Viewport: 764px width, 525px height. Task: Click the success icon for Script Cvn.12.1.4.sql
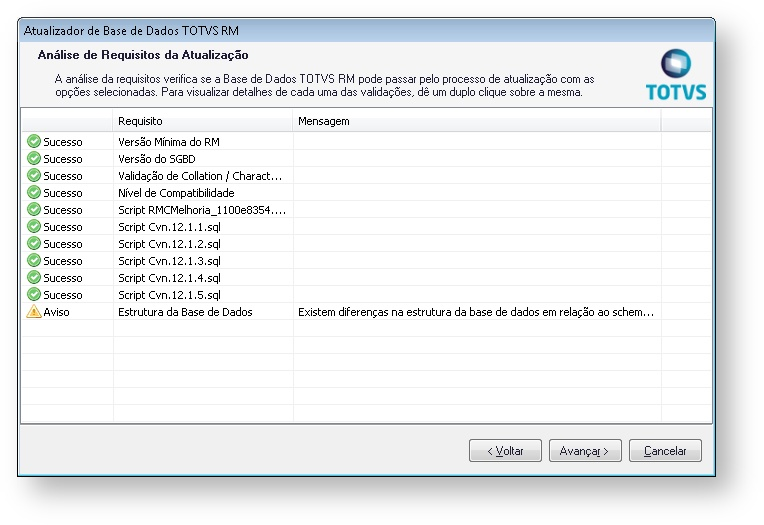click(x=34, y=278)
